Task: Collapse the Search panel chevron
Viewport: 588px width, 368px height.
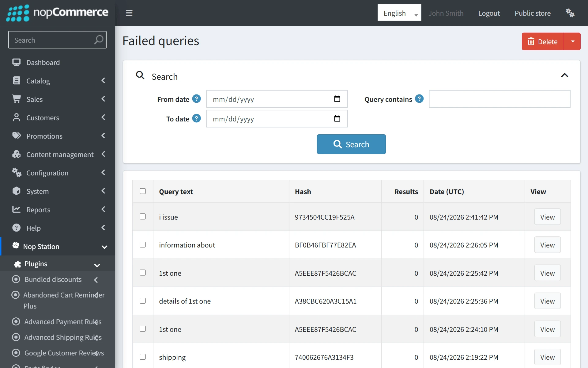Action: [x=564, y=75]
